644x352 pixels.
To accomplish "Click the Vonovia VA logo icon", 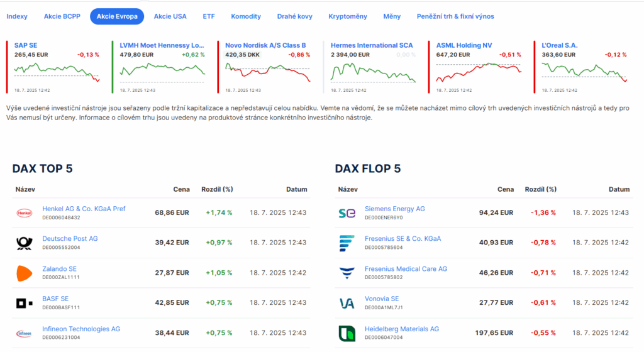I will coord(347,303).
